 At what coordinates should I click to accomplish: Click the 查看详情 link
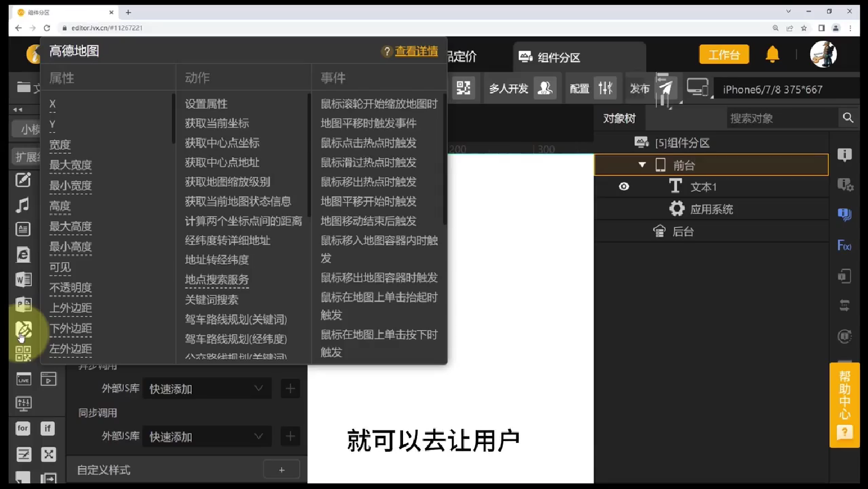[416, 51]
